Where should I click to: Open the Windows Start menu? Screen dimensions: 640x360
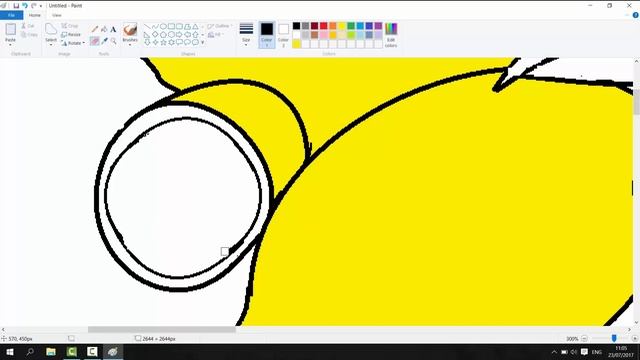(x=10, y=352)
